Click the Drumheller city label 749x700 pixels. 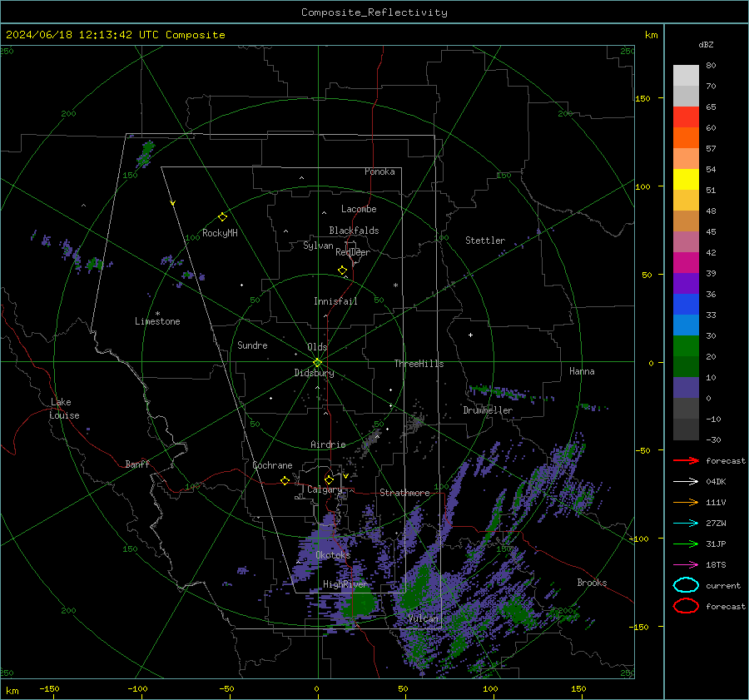(x=488, y=410)
